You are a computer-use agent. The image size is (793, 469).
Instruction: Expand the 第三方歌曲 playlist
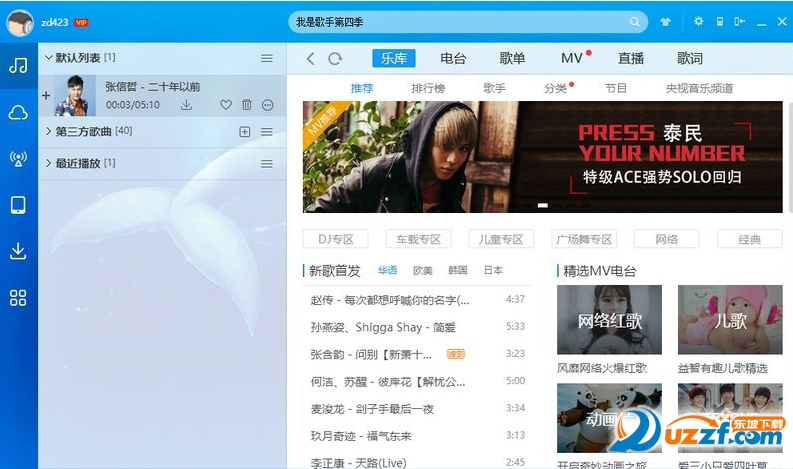[49, 132]
